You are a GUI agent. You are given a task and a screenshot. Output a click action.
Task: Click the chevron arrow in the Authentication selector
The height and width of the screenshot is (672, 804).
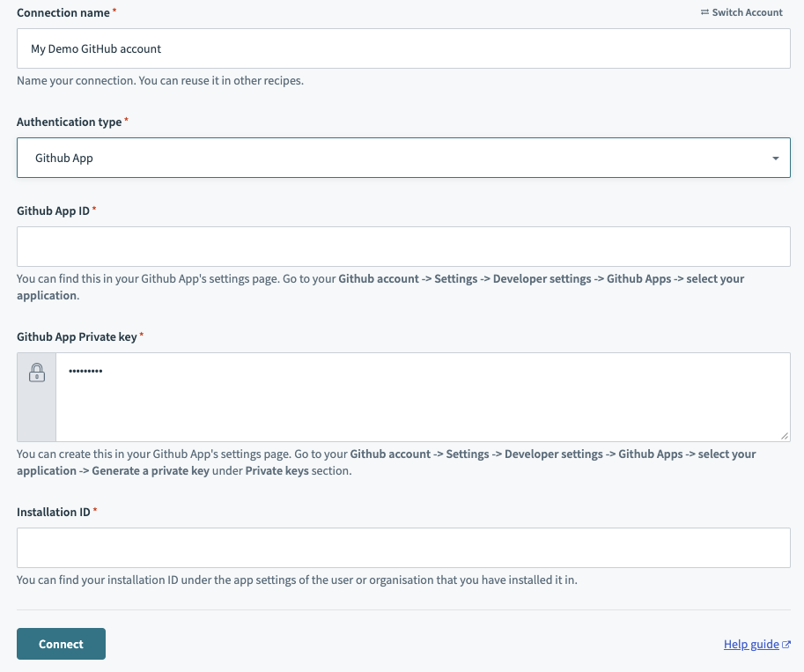(x=775, y=158)
